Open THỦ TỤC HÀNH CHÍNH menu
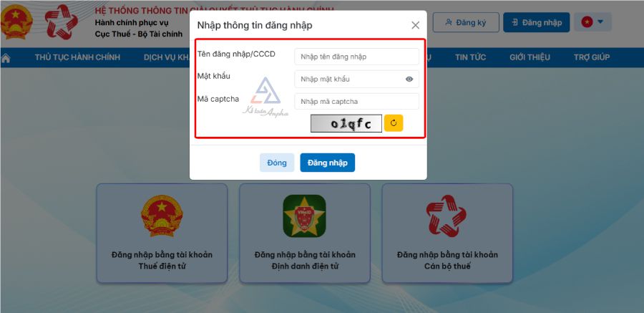Viewport: 644px width, 313px height. [x=77, y=57]
